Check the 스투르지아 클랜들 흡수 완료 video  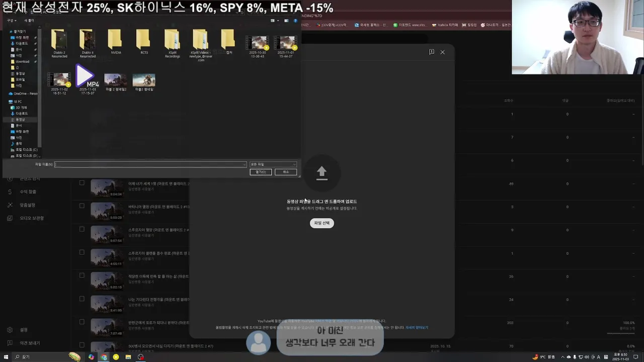click(82, 252)
